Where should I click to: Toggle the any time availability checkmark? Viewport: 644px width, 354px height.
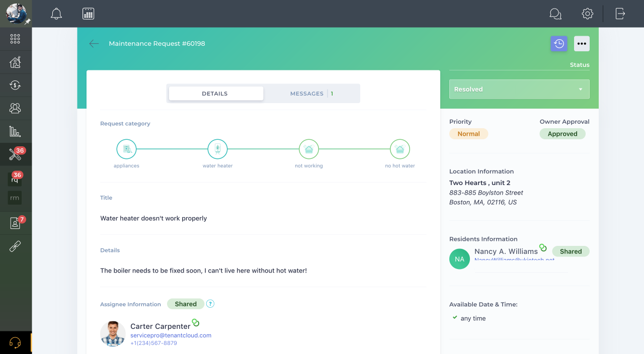point(454,317)
